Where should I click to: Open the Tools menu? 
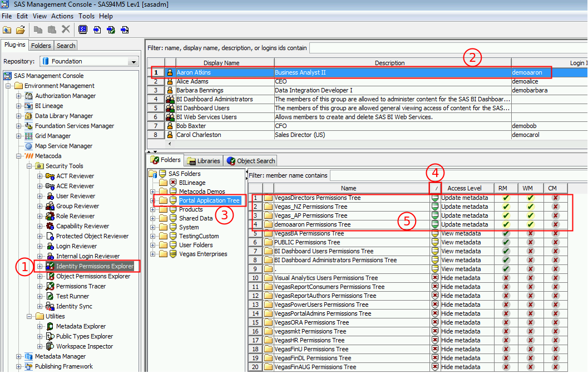(x=86, y=16)
